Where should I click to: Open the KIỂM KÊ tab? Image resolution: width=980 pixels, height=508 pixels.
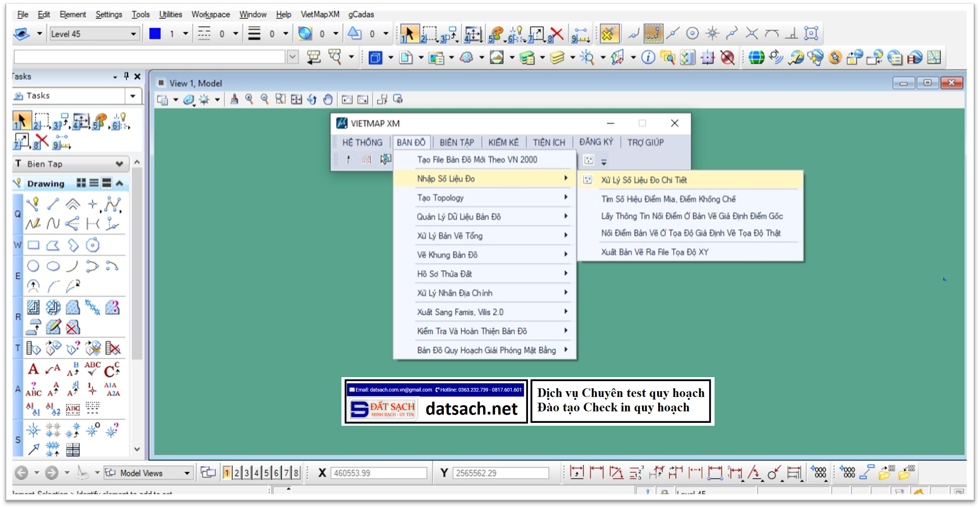[x=503, y=142]
